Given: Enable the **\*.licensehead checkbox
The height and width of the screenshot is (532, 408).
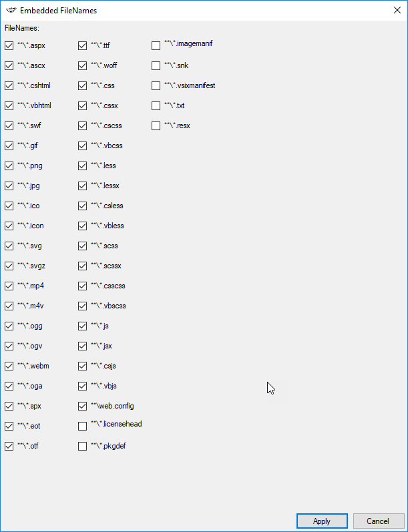Looking at the screenshot, I should pyautogui.click(x=83, y=427).
